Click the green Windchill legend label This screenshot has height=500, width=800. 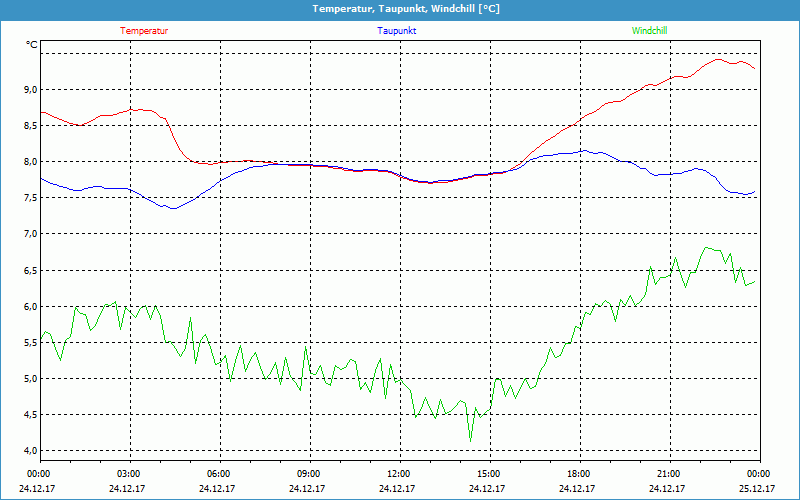pyautogui.click(x=649, y=31)
